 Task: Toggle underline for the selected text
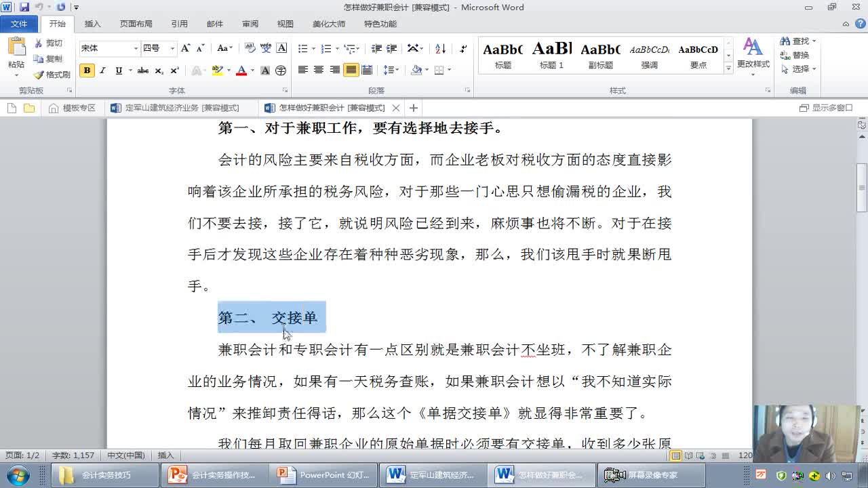point(118,70)
